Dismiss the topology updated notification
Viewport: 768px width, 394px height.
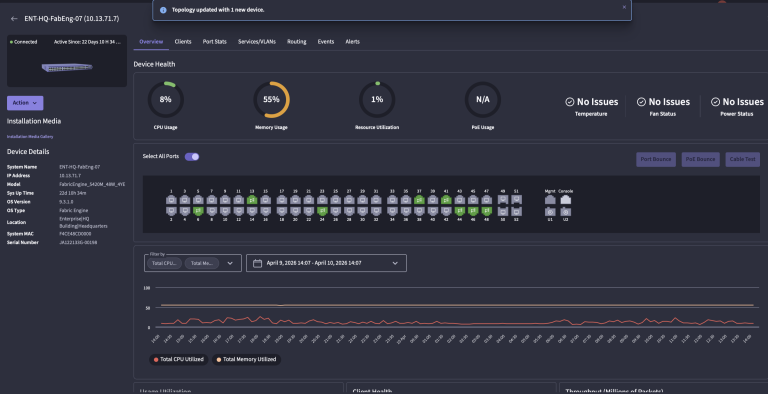click(x=624, y=7)
